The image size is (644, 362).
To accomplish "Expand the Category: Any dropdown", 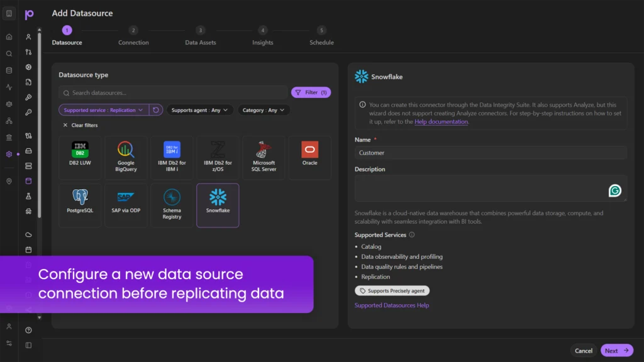I will [264, 110].
